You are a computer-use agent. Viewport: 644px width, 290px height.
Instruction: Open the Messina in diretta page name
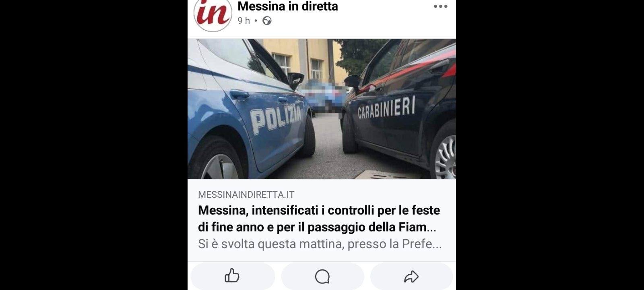pyautogui.click(x=288, y=6)
